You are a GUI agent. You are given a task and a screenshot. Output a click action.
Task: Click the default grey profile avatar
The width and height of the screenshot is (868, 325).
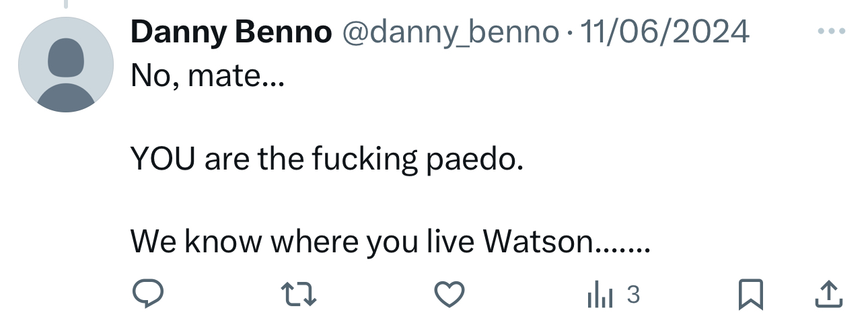(x=65, y=65)
